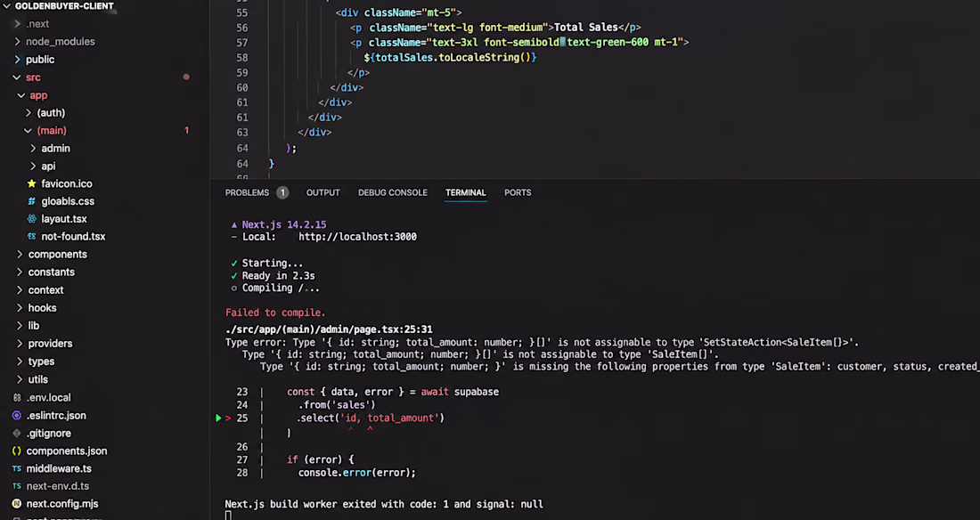Viewport: 980px width, 520px height.
Task: Expand the node_modules folder chevron
Action: coord(18,41)
